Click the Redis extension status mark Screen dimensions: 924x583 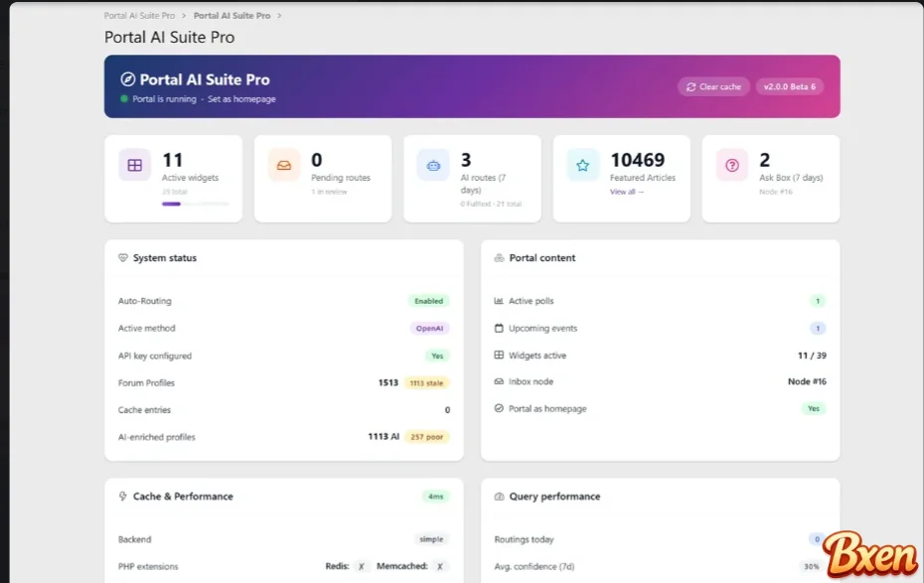coord(362,566)
